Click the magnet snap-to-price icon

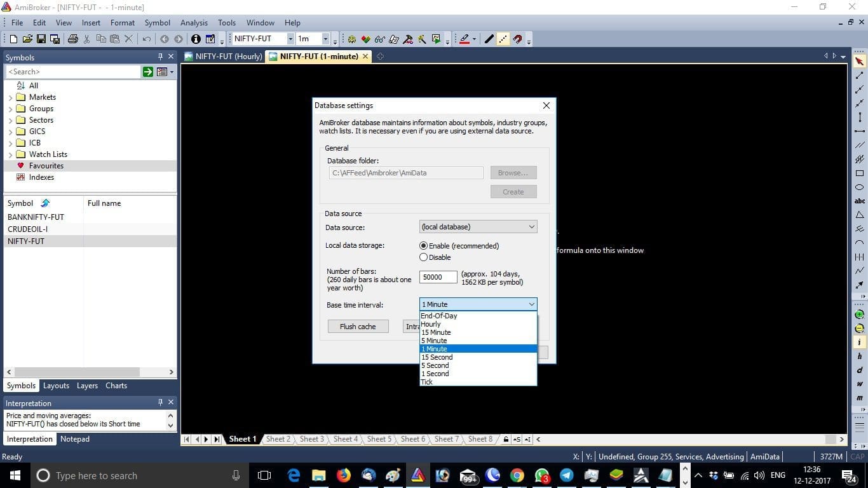517,39
